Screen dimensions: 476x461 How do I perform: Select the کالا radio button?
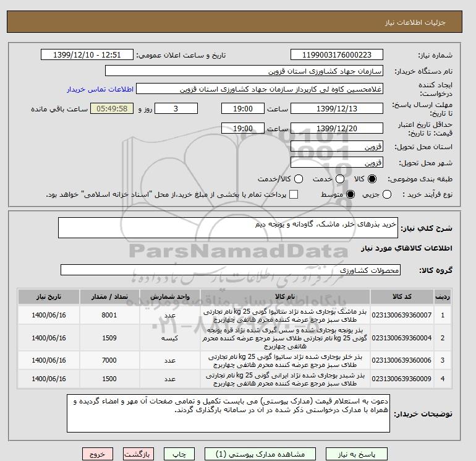pos(372,179)
